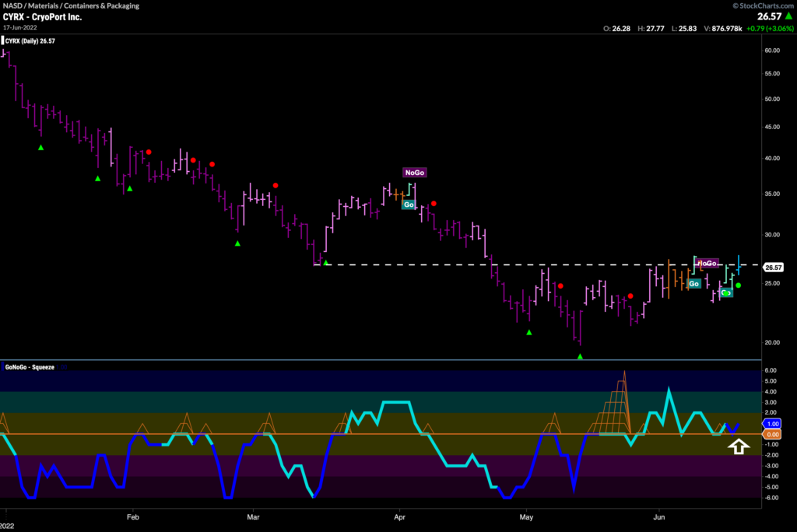Viewport: 797px width, 532px height.
Task: Click the first green triangle in mid-January
Action: coord(41,147)
